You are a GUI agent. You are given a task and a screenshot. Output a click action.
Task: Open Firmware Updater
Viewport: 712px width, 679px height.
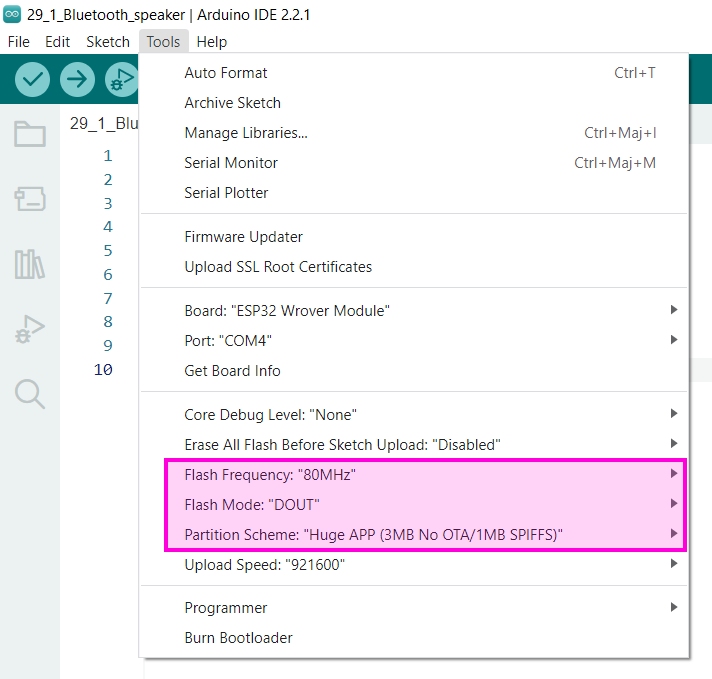point(414,237)
